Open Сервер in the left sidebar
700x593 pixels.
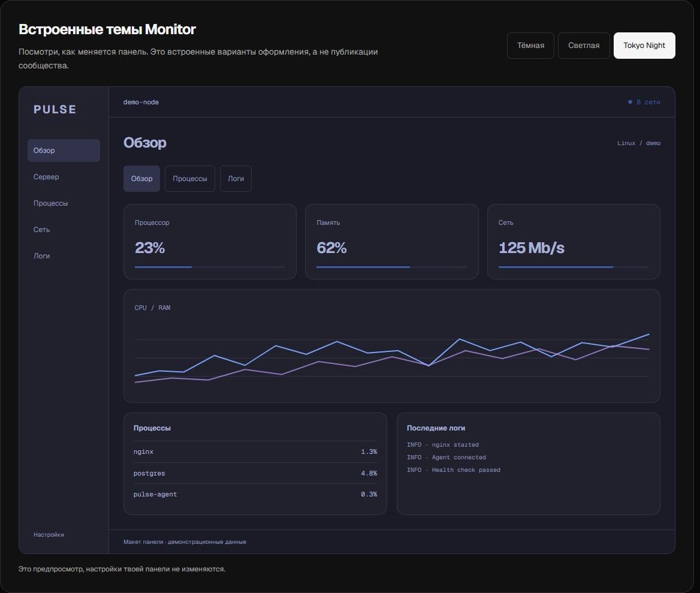point(64,177)
